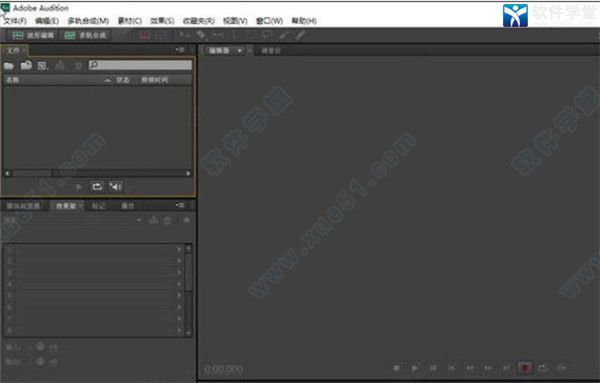Click the transport Stop button
Screen dimensions: 600x383
tap(396, 368)
